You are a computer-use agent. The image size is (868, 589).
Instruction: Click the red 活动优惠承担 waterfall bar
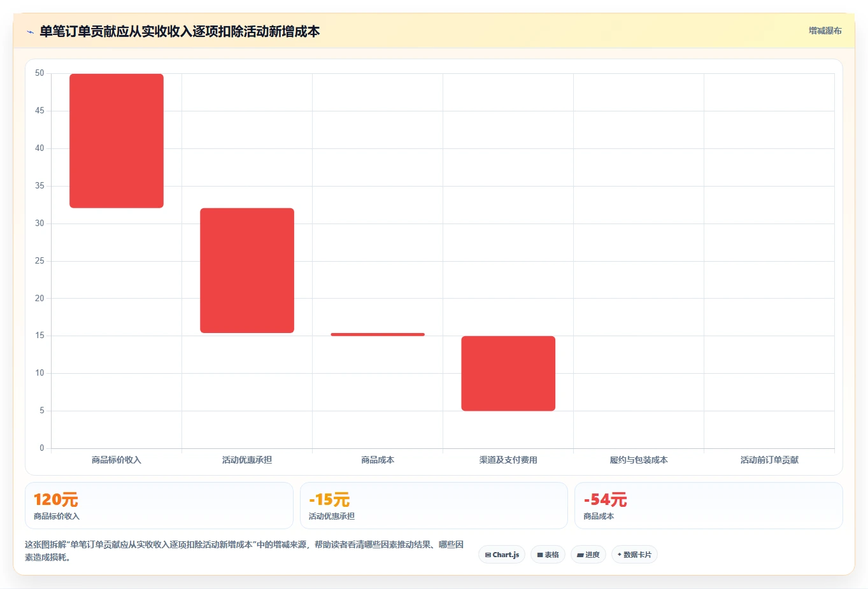tap(247, 271)
